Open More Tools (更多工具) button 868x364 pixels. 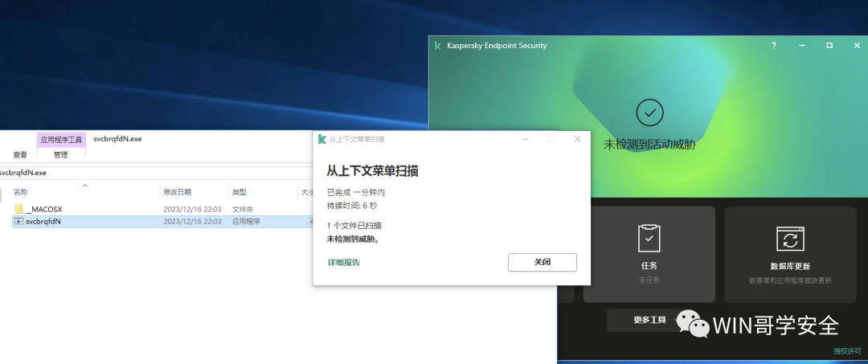click(649, 320)
